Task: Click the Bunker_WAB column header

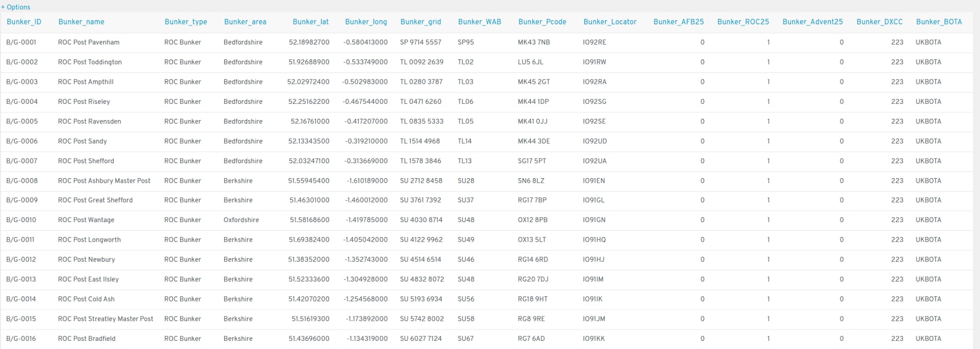Action: (479, 22)
